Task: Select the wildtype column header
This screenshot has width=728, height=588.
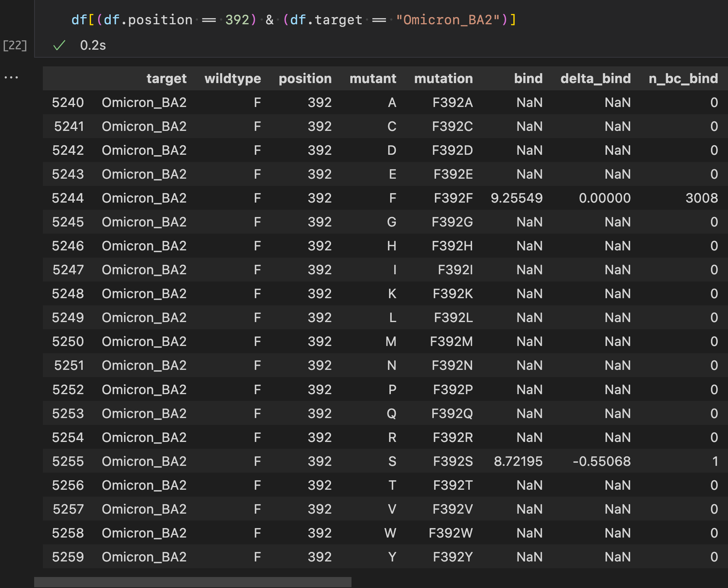Action: (232, 79)
